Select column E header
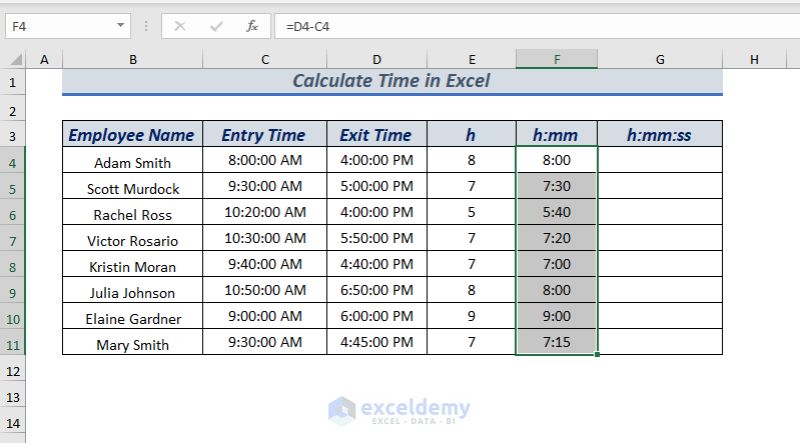 point(471,60)
